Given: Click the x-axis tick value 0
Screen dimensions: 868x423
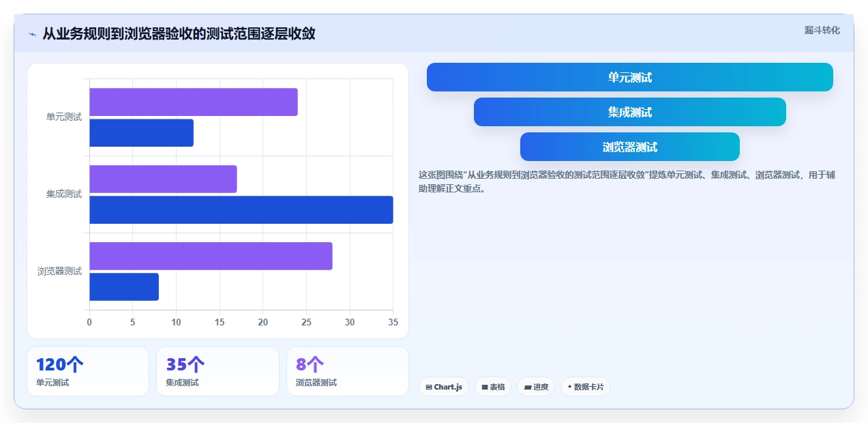Looking at the screenshot, I should (89, 322).
